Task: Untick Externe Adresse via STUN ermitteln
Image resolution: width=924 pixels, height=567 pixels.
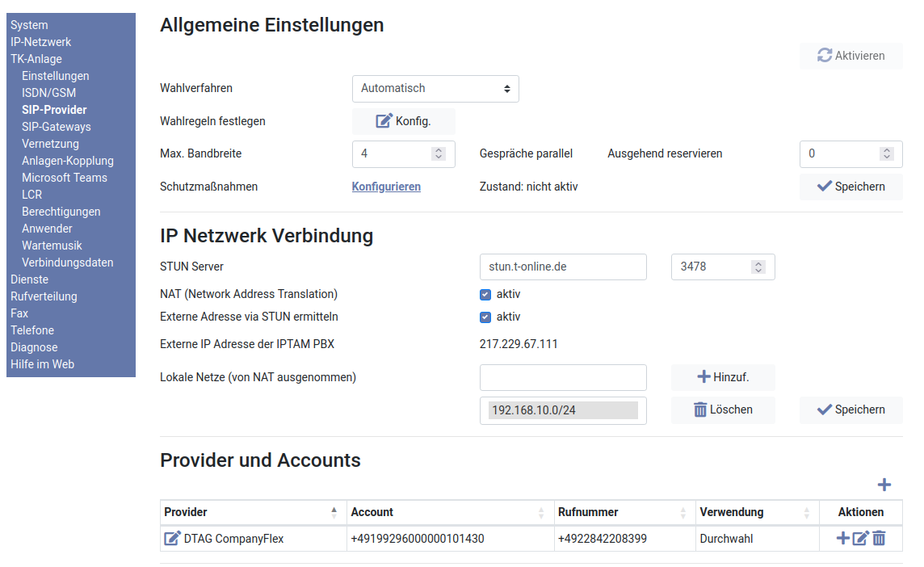Action: [485, 317]
